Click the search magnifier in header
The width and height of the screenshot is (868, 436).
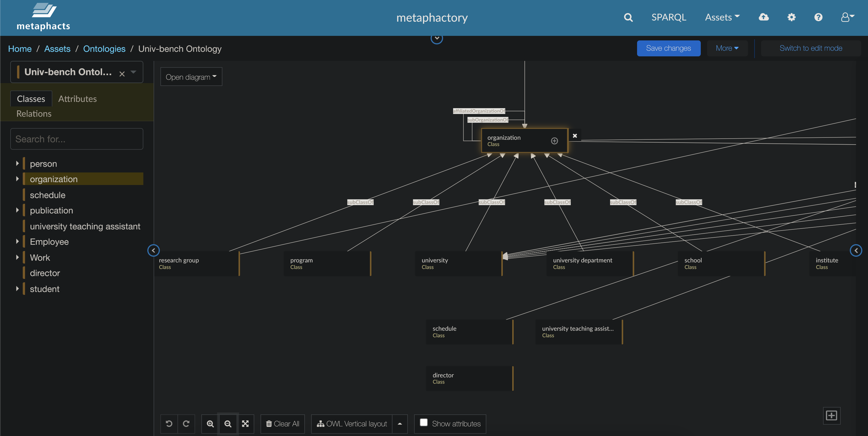click(x=628, y=18)
